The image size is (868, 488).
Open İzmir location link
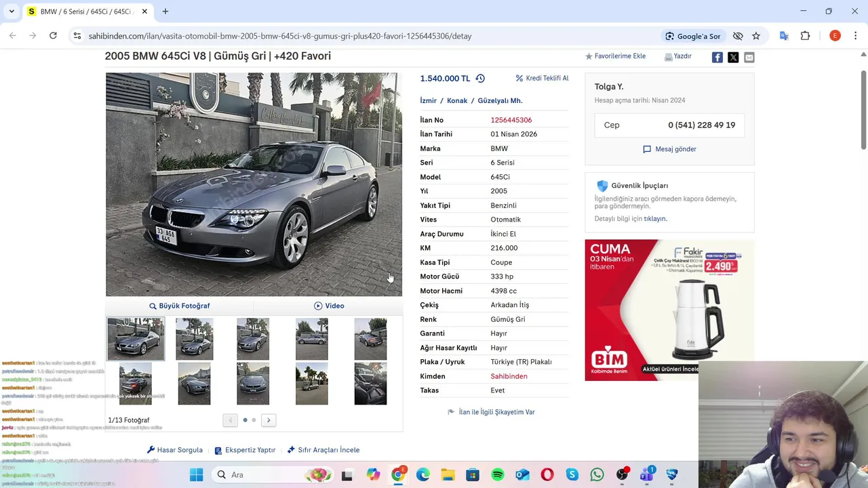coord(428,100)
